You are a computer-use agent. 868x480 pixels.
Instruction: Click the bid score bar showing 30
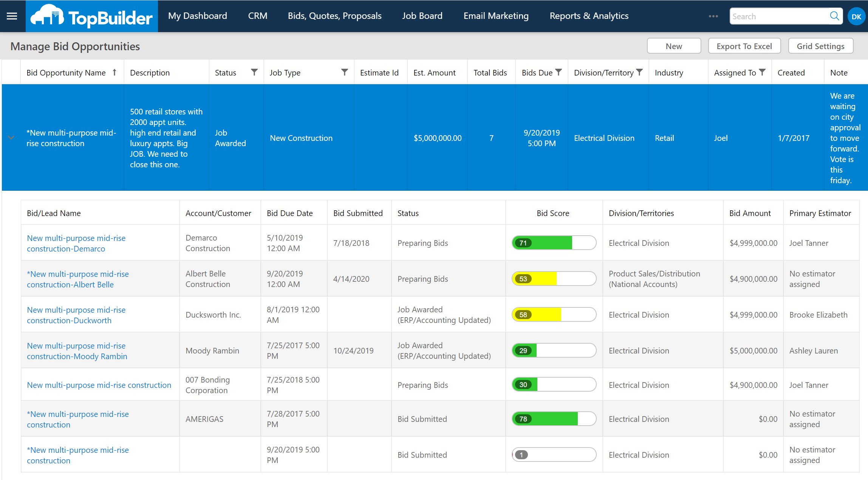[x=554, y=384]
